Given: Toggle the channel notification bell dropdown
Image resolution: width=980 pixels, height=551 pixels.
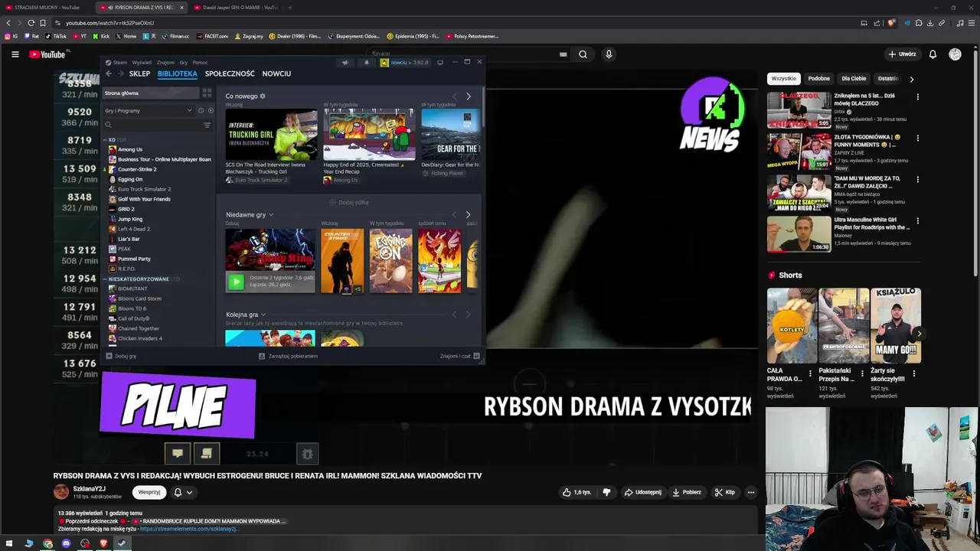Looking at the screenshot, I should [182, 492].
